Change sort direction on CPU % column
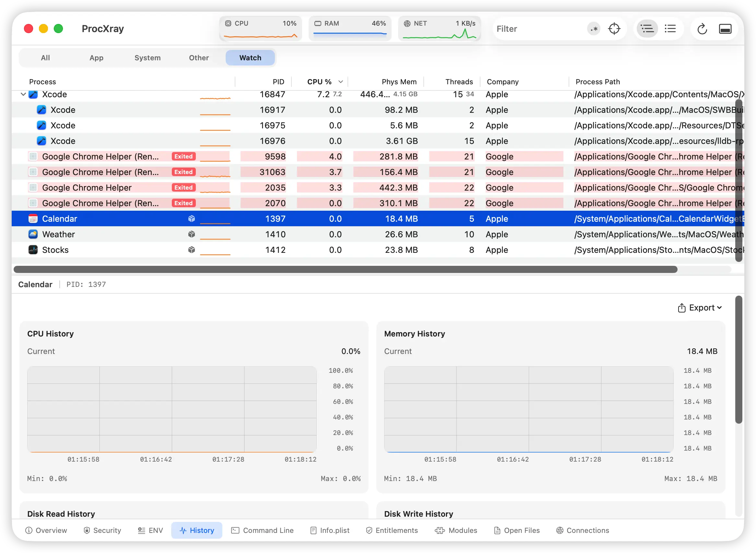 coord(340,82)
